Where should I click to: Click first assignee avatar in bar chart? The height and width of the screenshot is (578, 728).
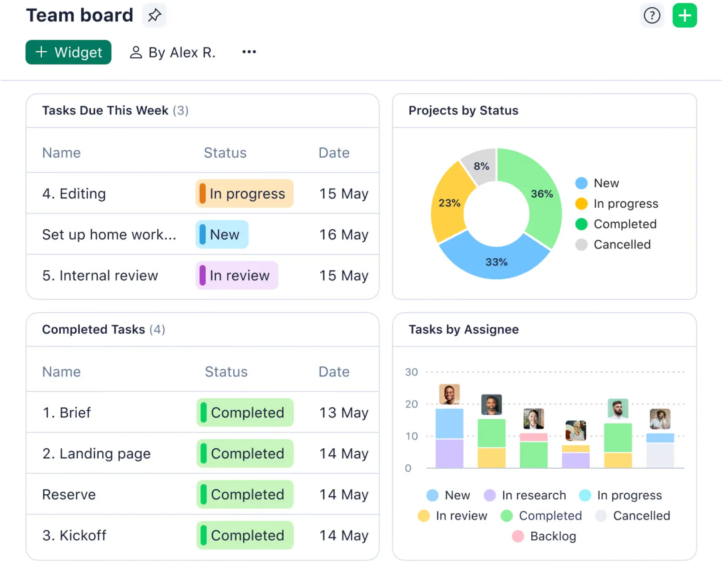(x=449, y=394)
